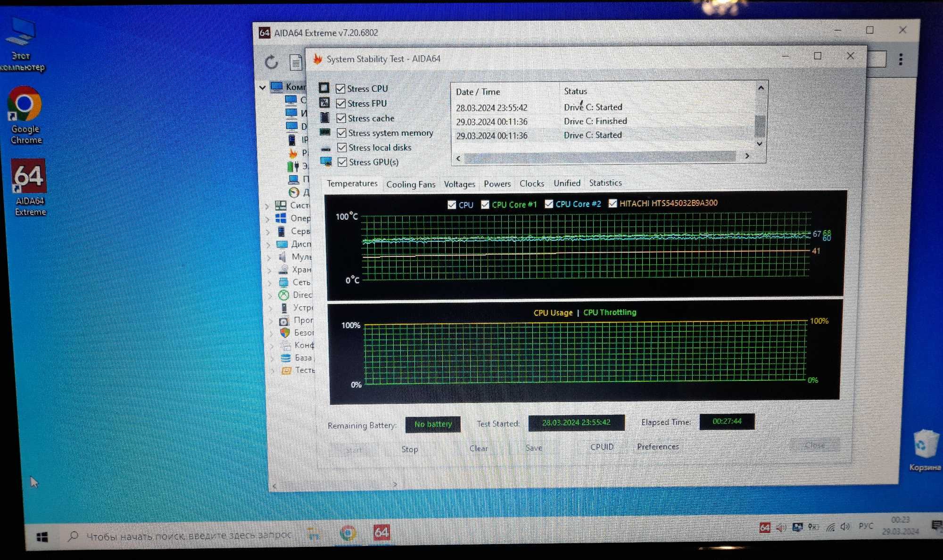Click AIDA64 icon in system tray
The image size is (943, 560).
pyautogui.click(x=765, y=527)
